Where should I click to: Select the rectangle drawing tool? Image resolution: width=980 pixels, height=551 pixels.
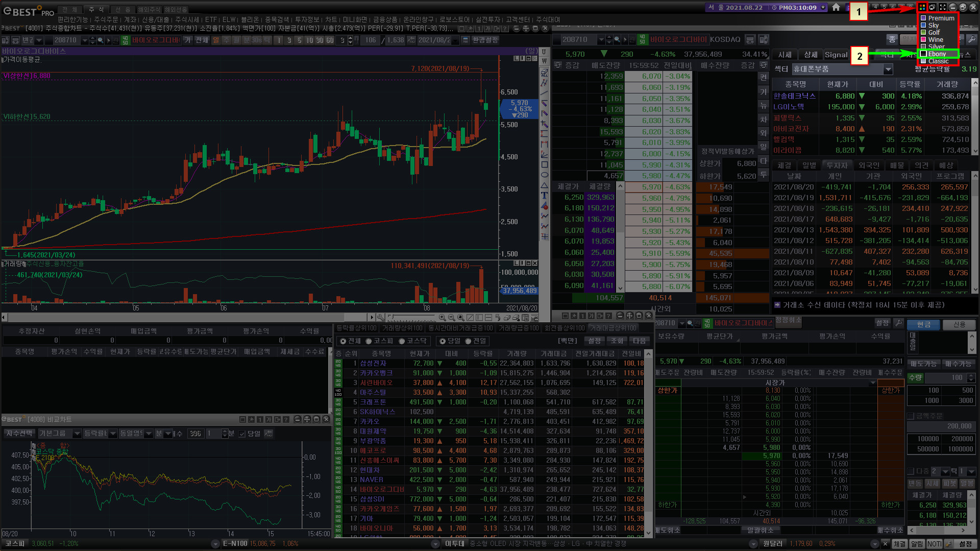coord(544,164)
